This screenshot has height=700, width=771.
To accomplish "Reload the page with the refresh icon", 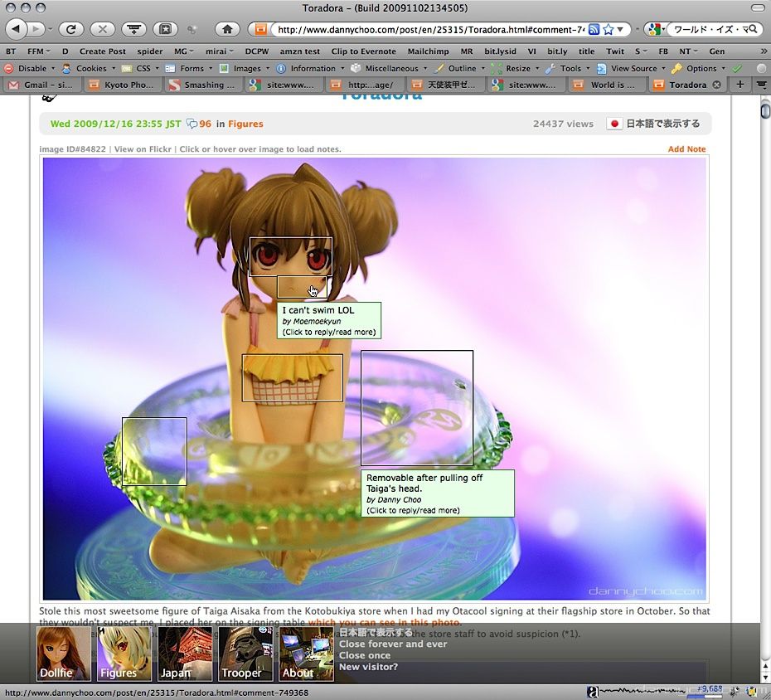I will [70, 30].
